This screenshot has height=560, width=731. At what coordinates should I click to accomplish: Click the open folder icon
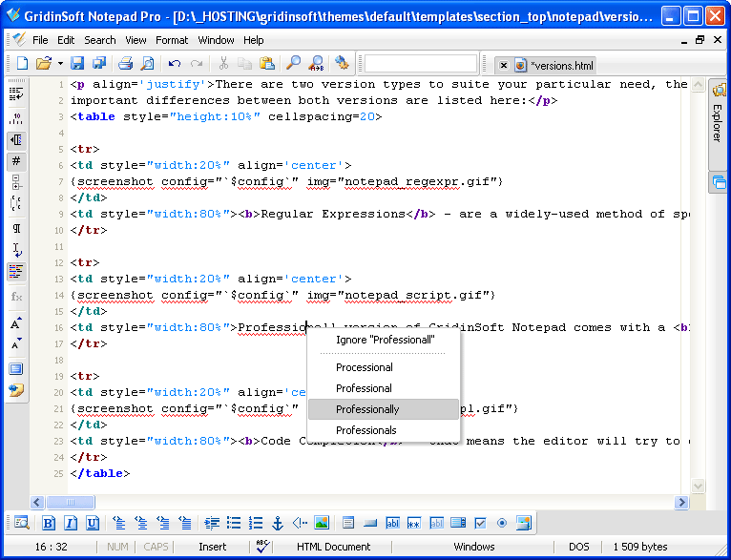(x=43, y=63)
